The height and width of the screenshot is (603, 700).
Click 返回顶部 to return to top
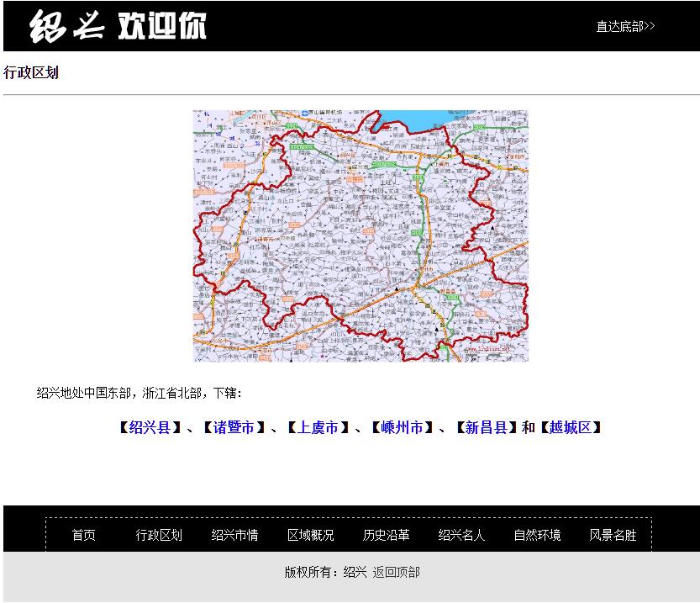click(397, 572)
